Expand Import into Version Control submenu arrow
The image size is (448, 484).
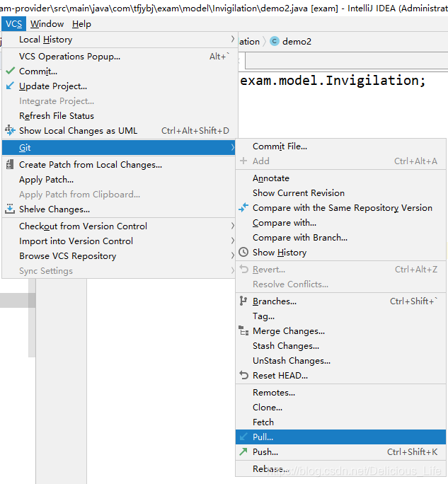[232, 241]
